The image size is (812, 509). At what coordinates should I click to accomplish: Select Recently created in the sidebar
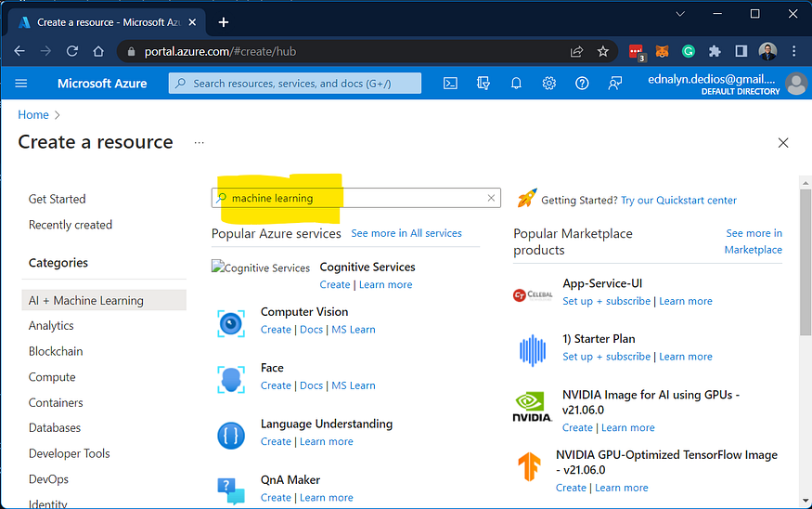click(x=71, y=225)
